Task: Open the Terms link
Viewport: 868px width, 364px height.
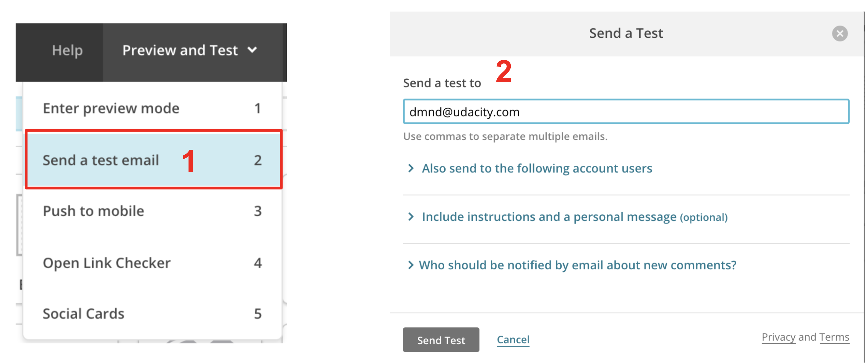Action: [x=834, y=337]
